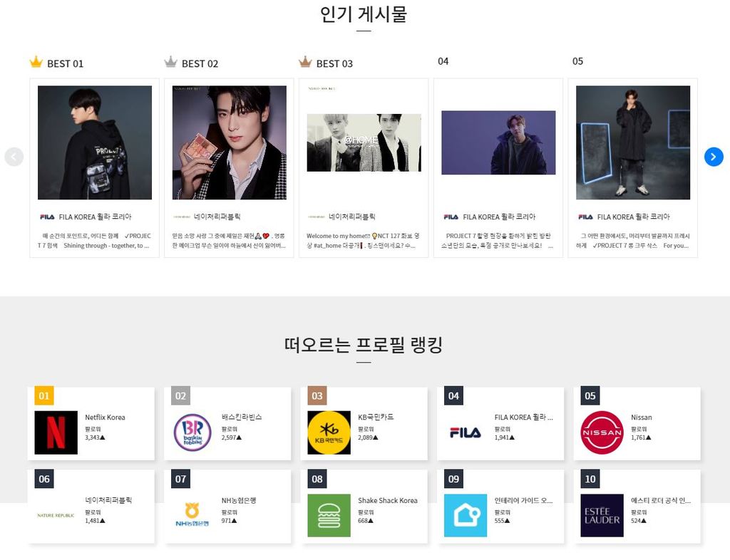This screenshot has height=560, width=730.
Task: Click the Netflix Korea profile name
Action: click(105, 418)
